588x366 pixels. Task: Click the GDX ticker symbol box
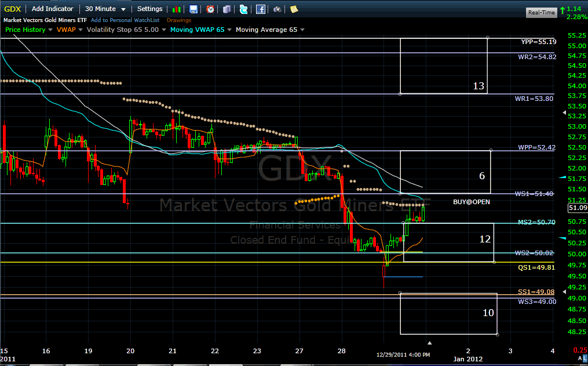click(13, 9)
